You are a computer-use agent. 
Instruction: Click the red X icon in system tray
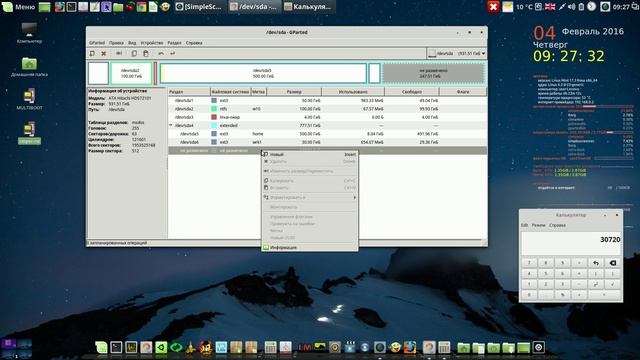tap(493, 7)
